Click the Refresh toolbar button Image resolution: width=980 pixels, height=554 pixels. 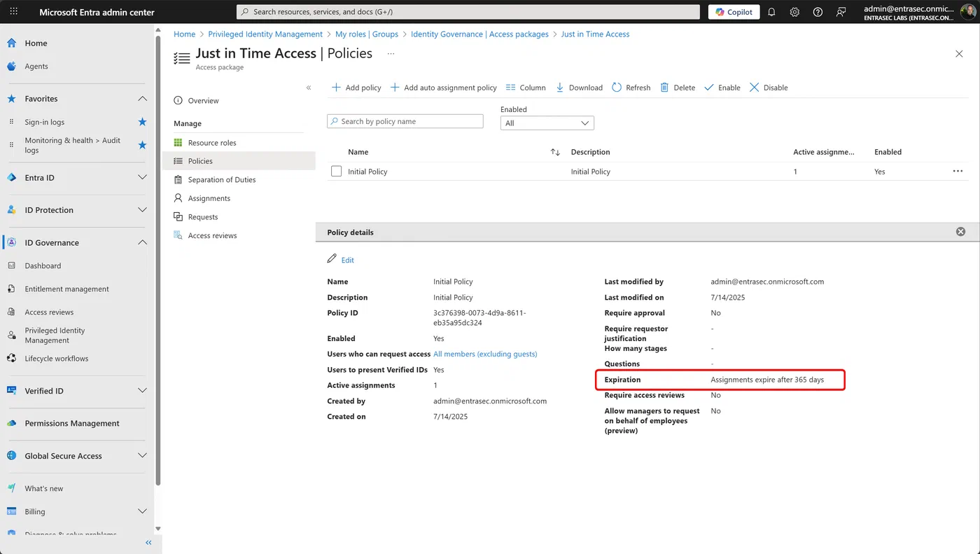point(631,88)
